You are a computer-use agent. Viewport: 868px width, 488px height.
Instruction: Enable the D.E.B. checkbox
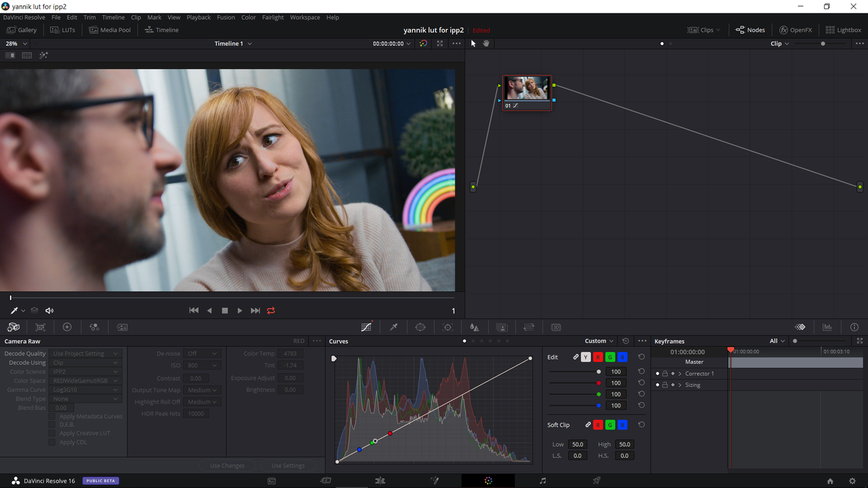[52, 425]
